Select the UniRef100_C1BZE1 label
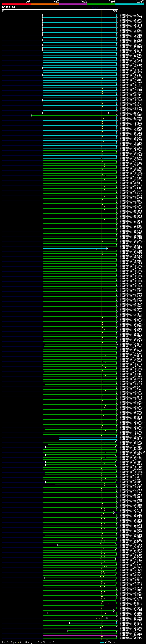This screenshot has width=146, height=644. coord(131,289)
